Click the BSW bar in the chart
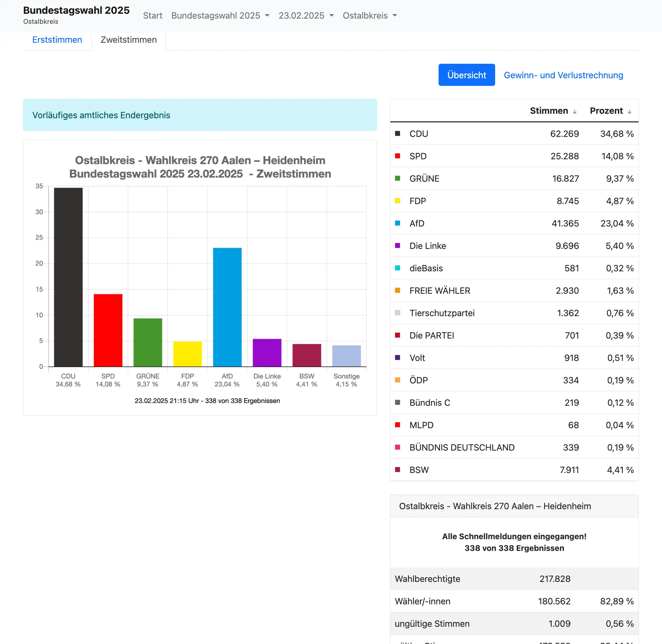Viewport: 662px width, 644px height. pos(307,355)
